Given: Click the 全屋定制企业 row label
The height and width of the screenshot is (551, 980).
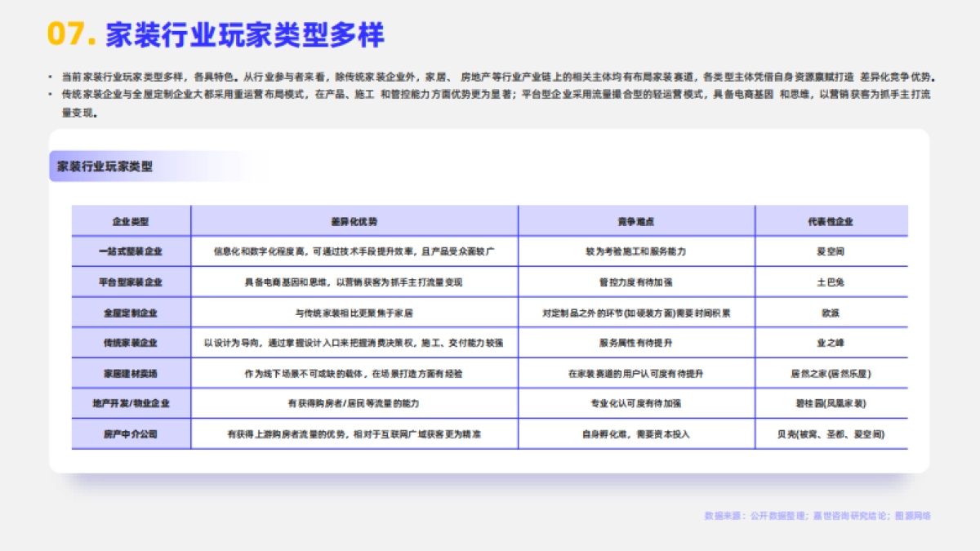Looking at the screenshot, I should point(133,313).
